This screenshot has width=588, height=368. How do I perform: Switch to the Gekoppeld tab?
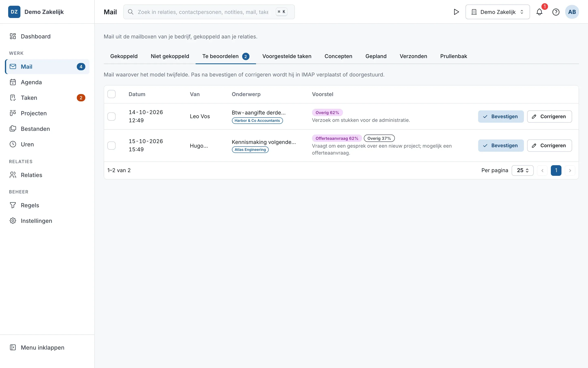click(x=124, y=56)
